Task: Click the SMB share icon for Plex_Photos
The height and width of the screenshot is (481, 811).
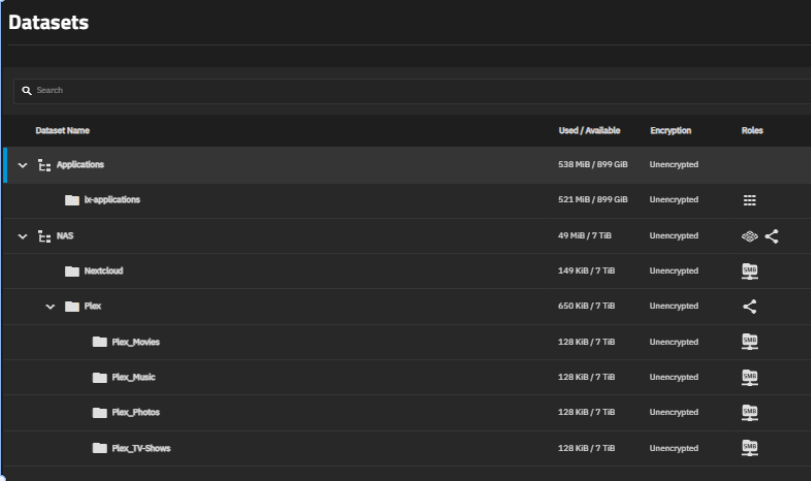Action: (749, 412)
